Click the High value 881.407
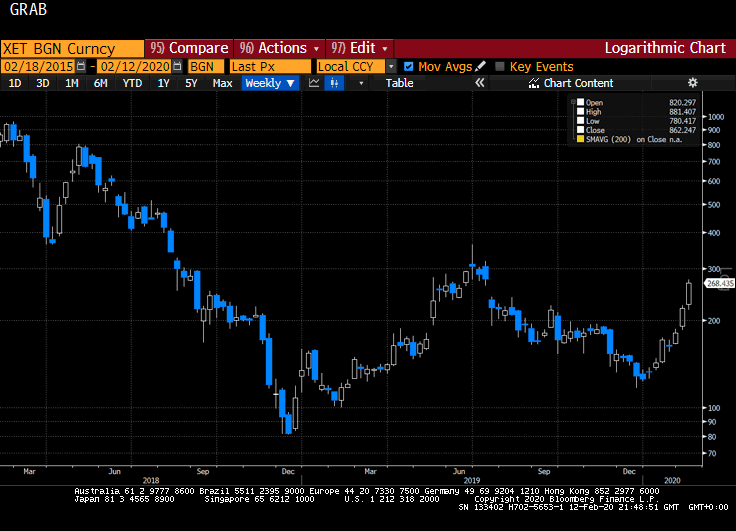 (682, 112)
